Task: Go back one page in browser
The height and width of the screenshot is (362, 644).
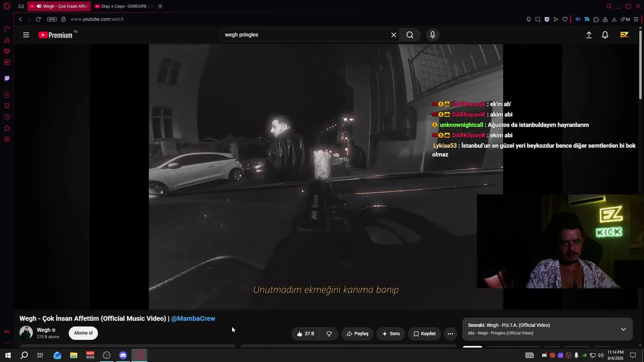Action: click(20, 19)
